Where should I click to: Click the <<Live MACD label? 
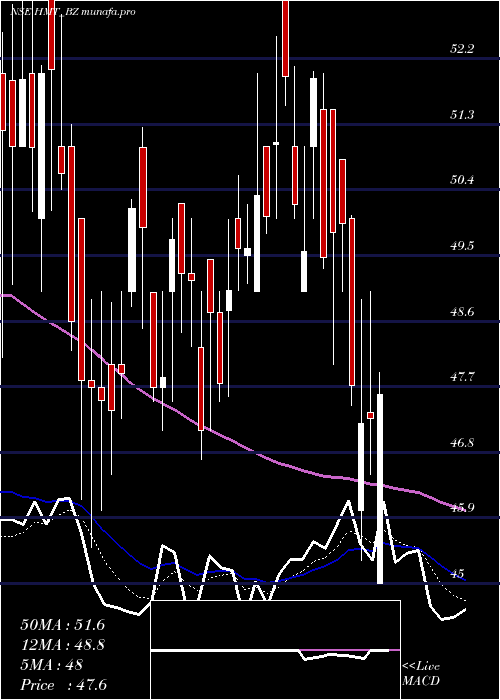click(421, 674)
